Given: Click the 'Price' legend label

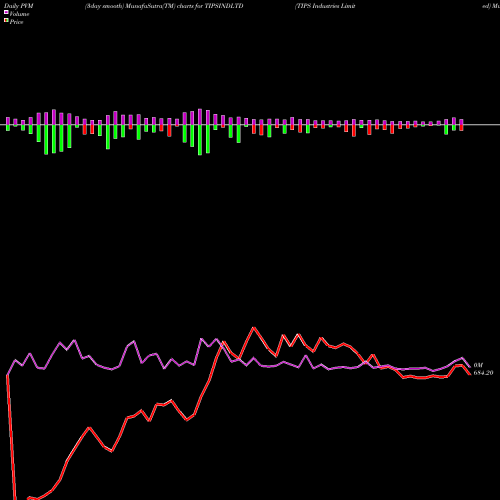Looking at the screenshot, I should 16,22.
